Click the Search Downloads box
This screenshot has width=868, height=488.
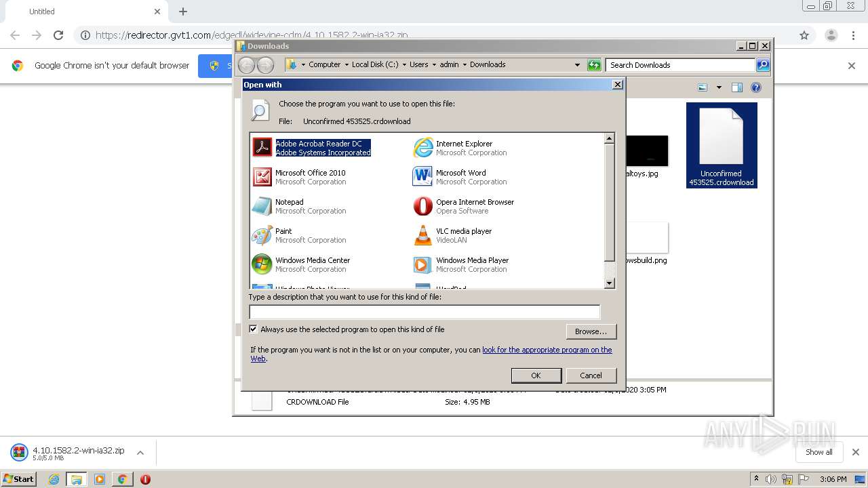click(680, 65)
